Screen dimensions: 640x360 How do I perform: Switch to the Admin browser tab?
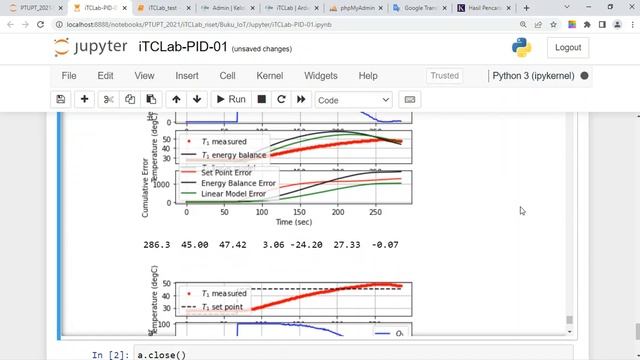[227, 8]
